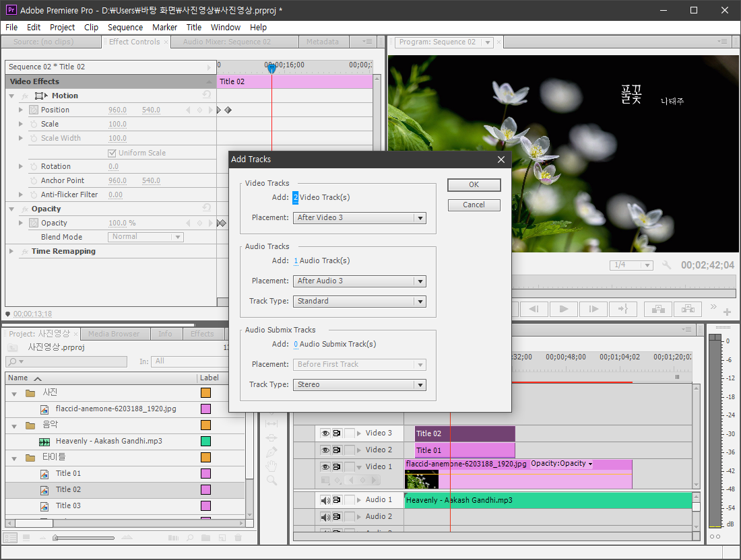This screenshot has height=560, width=741.
Task: Open the Sequence menu
Action: (x=125, y=28)
